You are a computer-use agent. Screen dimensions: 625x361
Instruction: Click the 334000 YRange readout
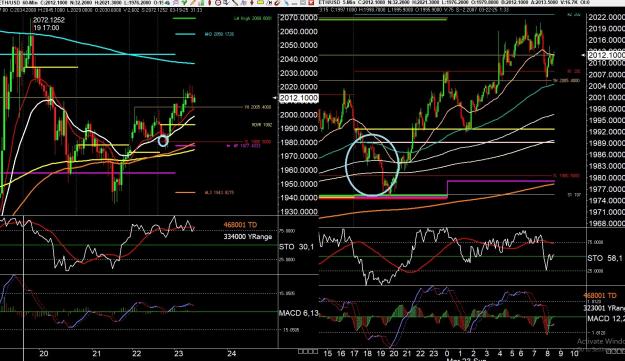(x=248, y=237)
